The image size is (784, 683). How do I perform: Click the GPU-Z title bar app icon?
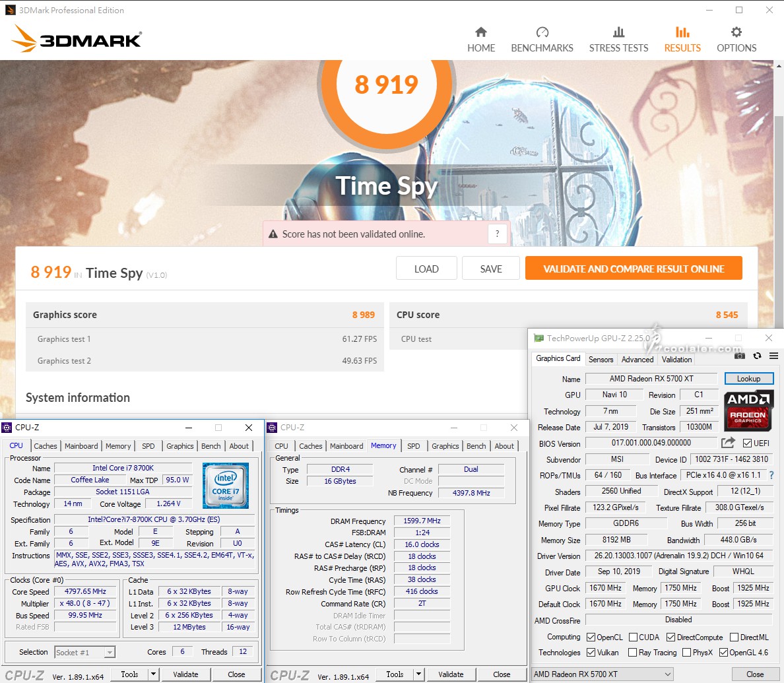[x=539, y=338]
